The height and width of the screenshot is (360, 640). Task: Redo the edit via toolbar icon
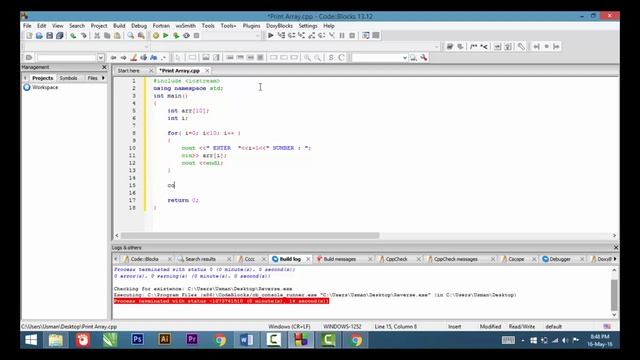pos(83,36)
